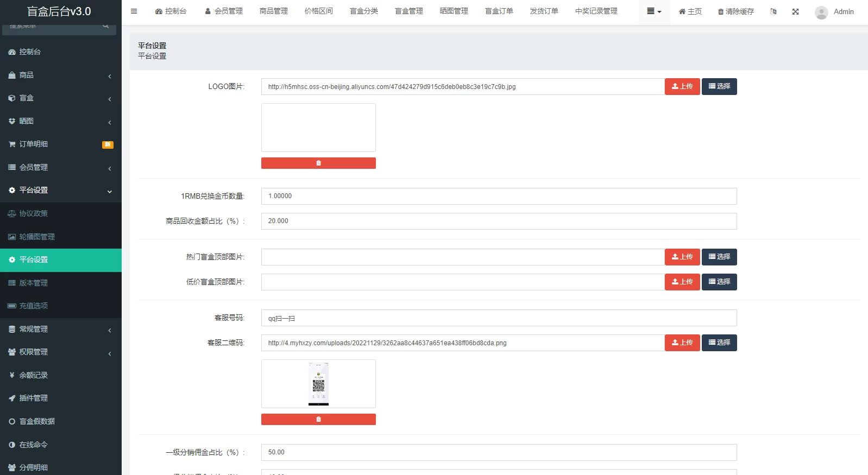Image resolution: width=868 pixels, height=475 pixels.
Task: Select 轮播图管理 in the sidebar
Action: tap(37, 237)
